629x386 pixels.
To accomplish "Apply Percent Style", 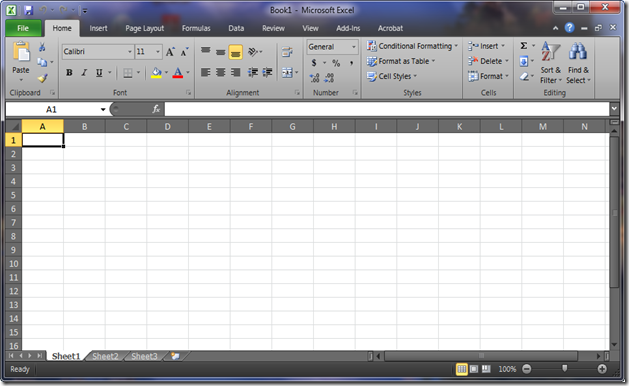I will pyautogui.click(x=336, y=63).
